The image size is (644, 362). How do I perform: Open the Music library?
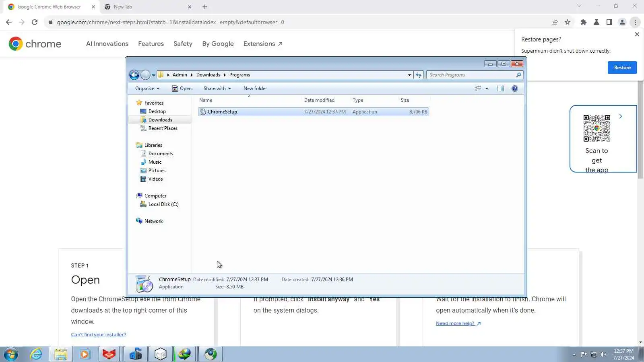155,162
